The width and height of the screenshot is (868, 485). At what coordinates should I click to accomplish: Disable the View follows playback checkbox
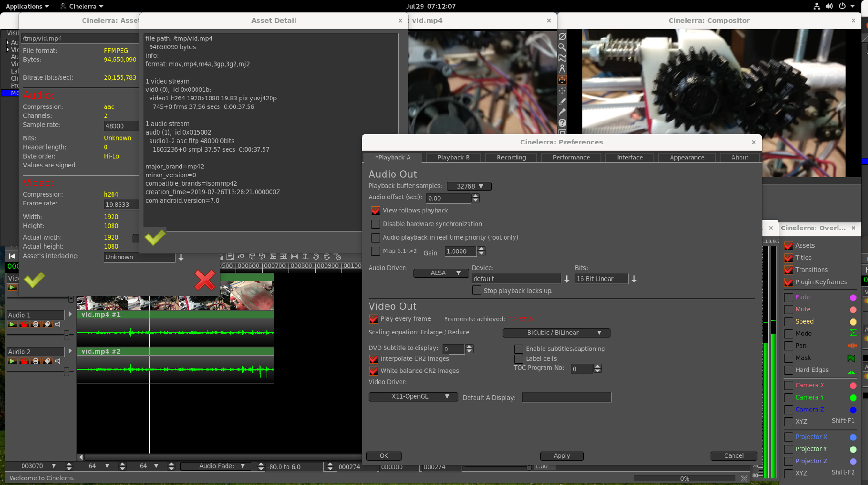coord(375,211)
